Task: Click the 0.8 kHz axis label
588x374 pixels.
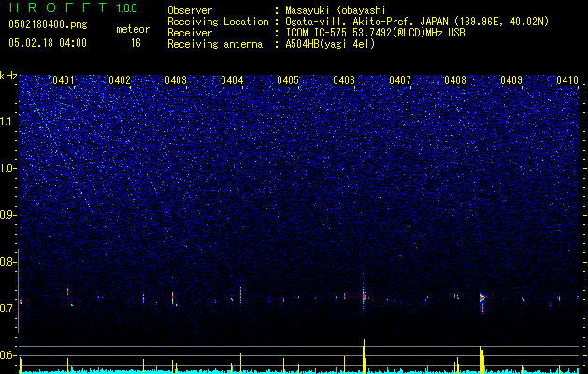Action: click(x=7, y=262)
